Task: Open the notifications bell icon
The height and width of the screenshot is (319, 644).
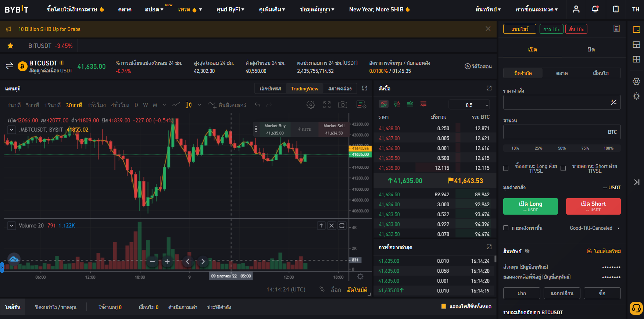Action: (x=595, y=9)
